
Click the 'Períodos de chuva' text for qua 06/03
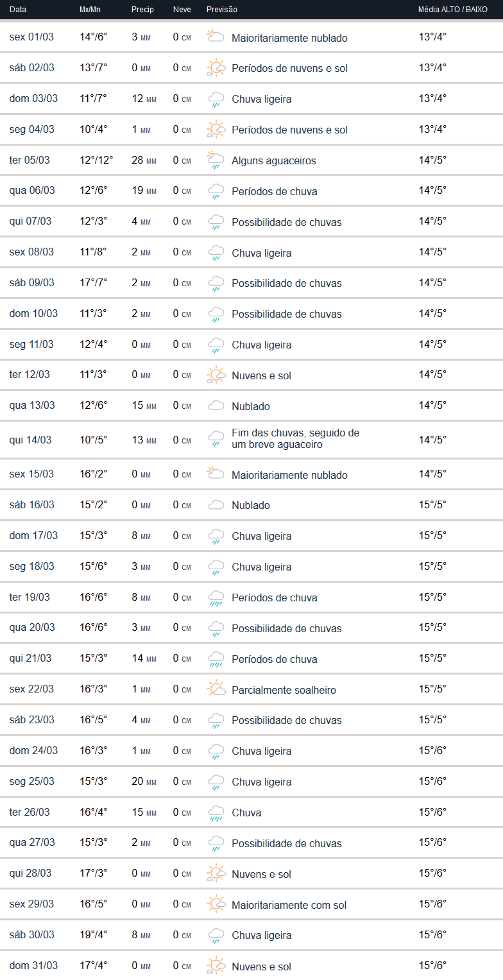[x=275, y=191]
